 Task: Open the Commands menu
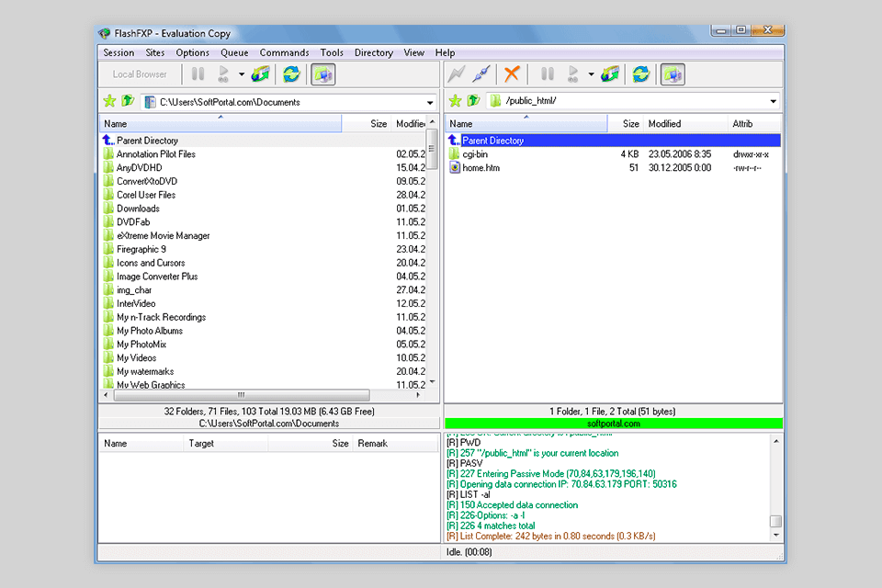(x=284, y=52)
